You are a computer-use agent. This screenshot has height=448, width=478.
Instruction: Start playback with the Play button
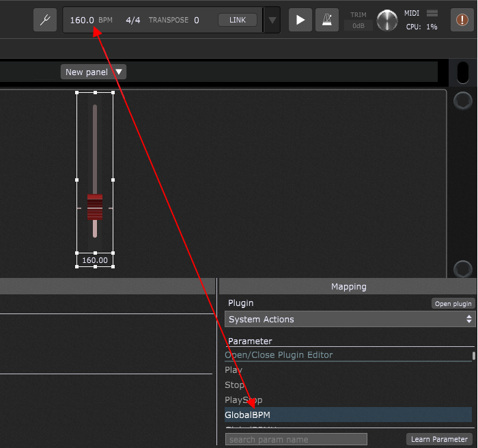click(300, 20)
